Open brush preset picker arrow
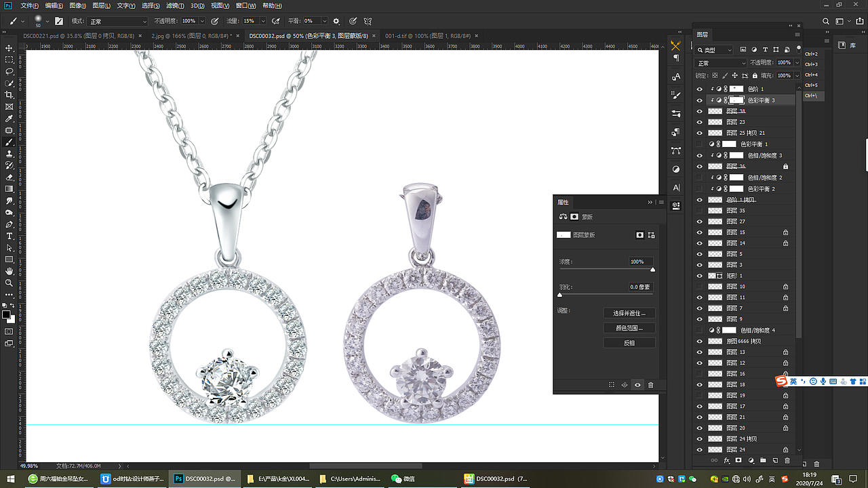Viewport: 868px width, 488px height. coord(47,21)
